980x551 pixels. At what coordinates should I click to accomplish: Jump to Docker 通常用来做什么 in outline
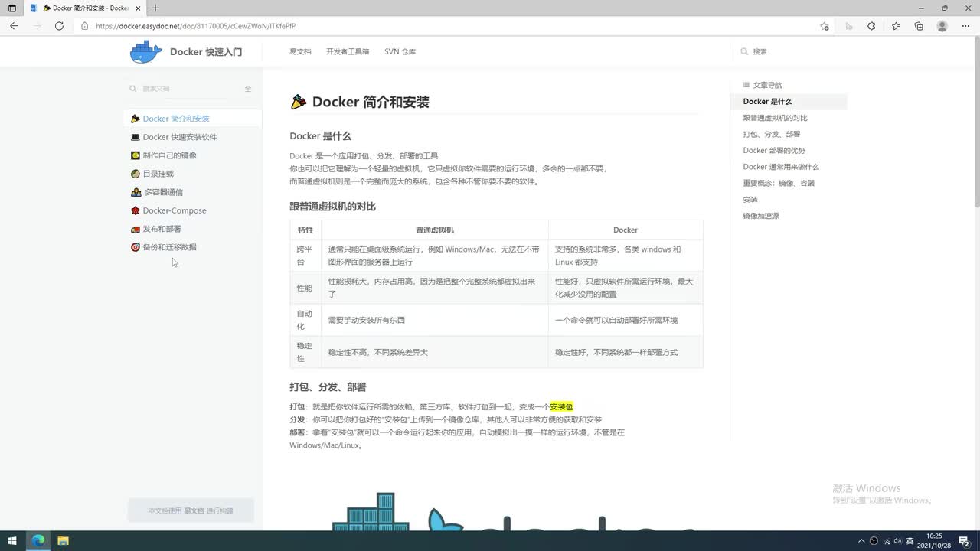pyautogui.click(x=780, y=167)
